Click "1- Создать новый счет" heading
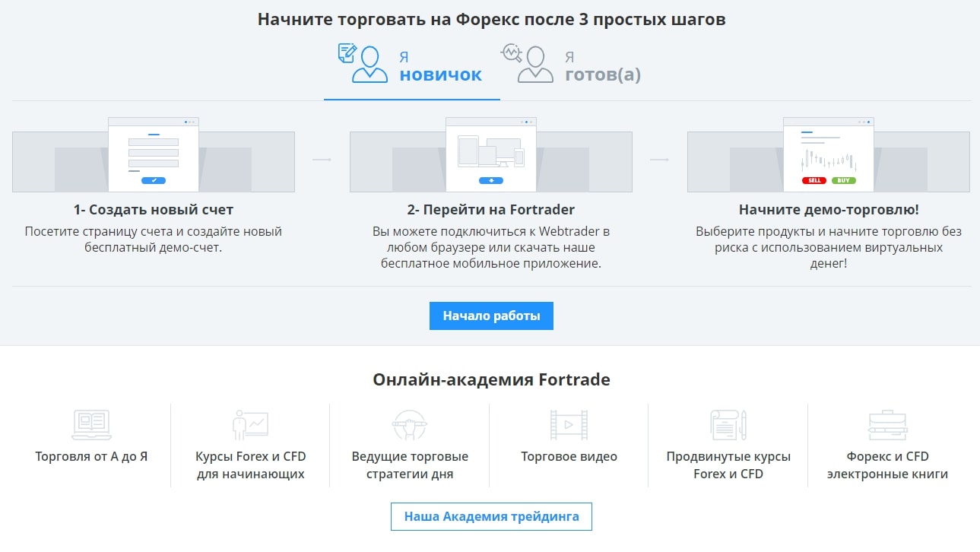 click(x=154, y=210)
